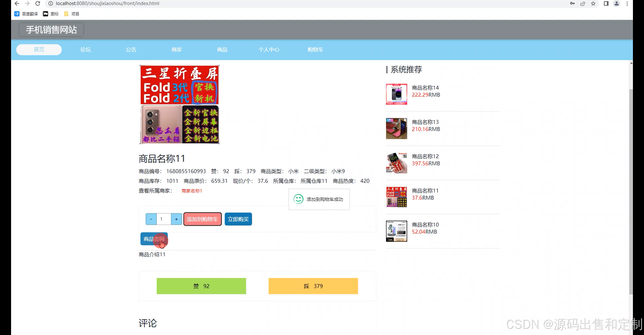
Task: Open the saved passwords key icon
Action: (x=572, y=4)
